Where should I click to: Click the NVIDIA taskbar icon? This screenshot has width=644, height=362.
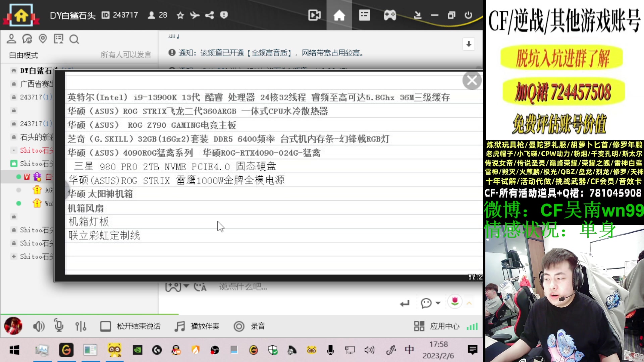[138, 350]
